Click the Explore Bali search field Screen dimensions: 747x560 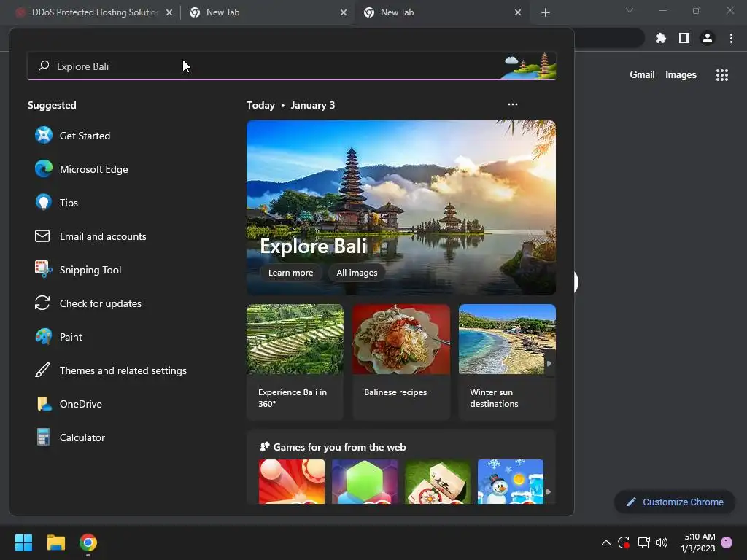[292, 66]
